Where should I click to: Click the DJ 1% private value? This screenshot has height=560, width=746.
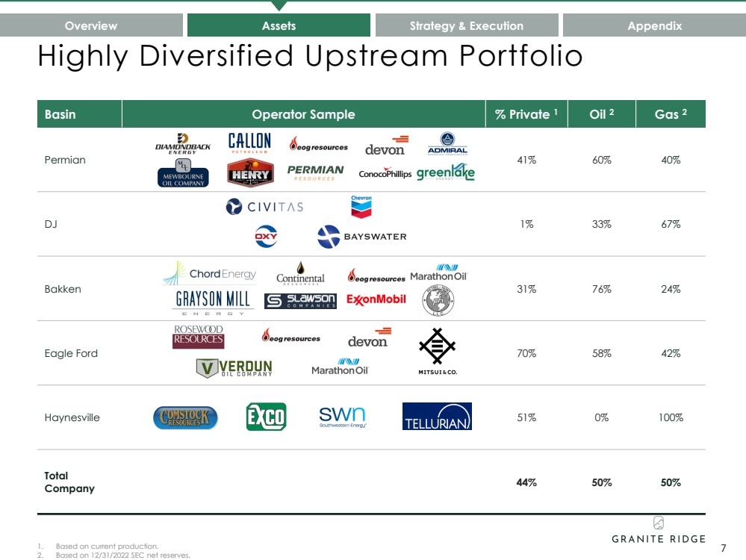(x=526, y=224)
